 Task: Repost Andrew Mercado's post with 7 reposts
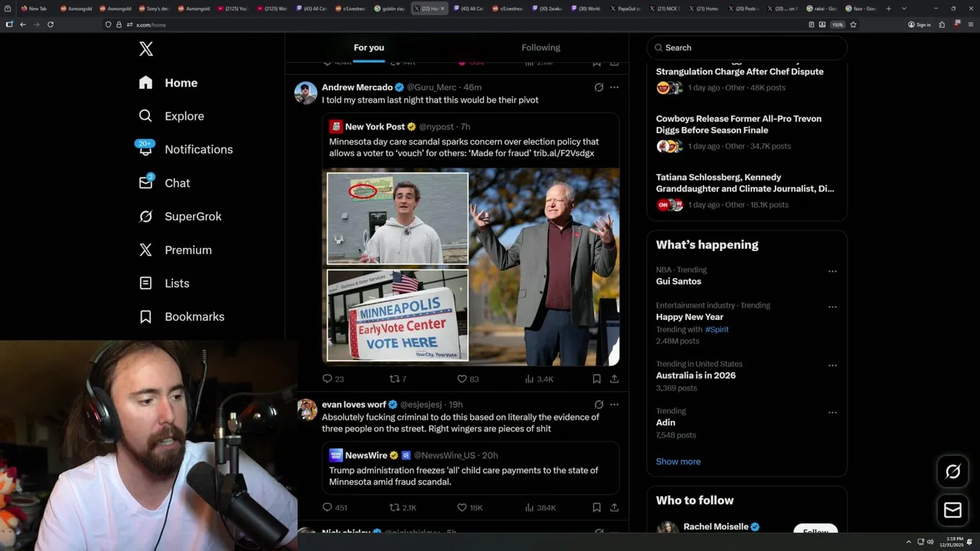398,379
